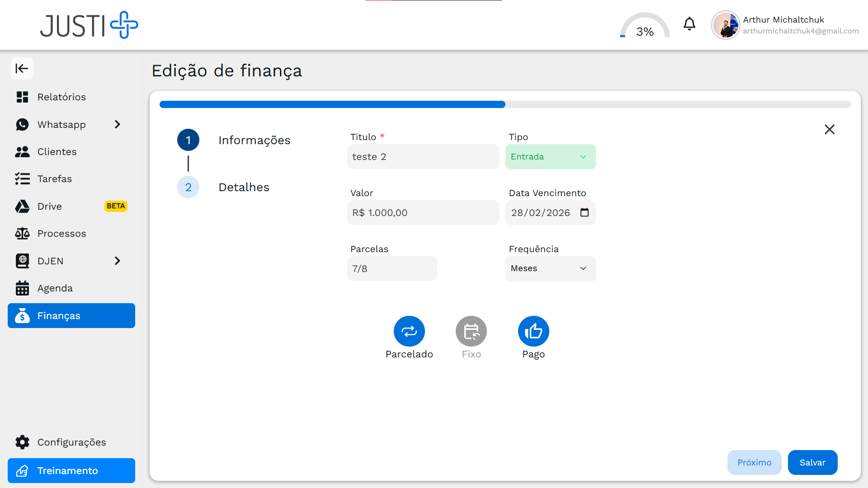Image resolution: width=868 pixels, height=488 pixels.
Task: Open the Tipo dropdown showing Entrada
Action: (x=550, y=156)
